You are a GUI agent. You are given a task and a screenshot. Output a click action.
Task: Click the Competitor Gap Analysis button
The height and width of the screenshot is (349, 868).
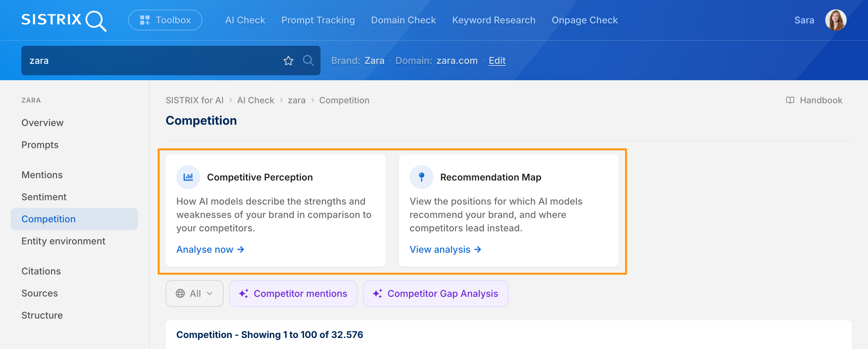coord(435,294)
